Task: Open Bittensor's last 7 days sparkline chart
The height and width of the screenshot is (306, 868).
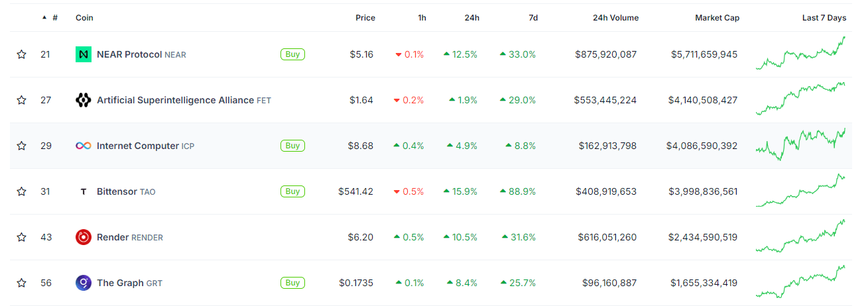Action: (x=800, y=191)
